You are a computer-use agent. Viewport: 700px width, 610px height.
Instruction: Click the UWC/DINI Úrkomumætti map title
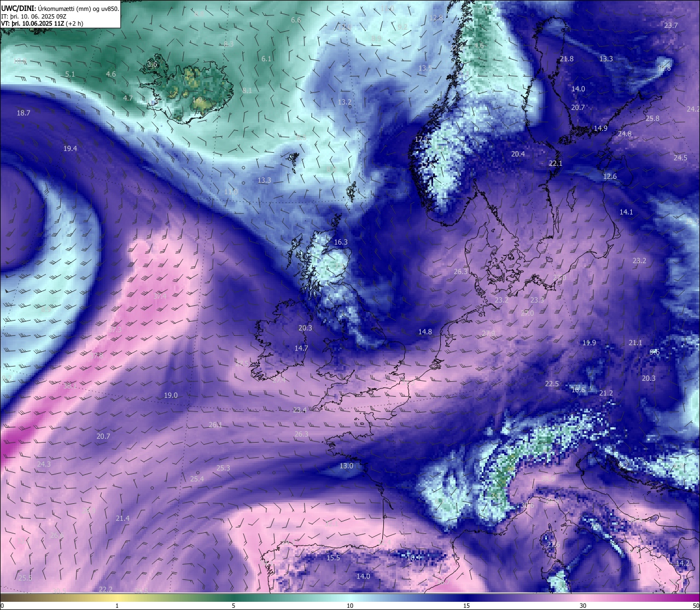[x=60, y=8]
